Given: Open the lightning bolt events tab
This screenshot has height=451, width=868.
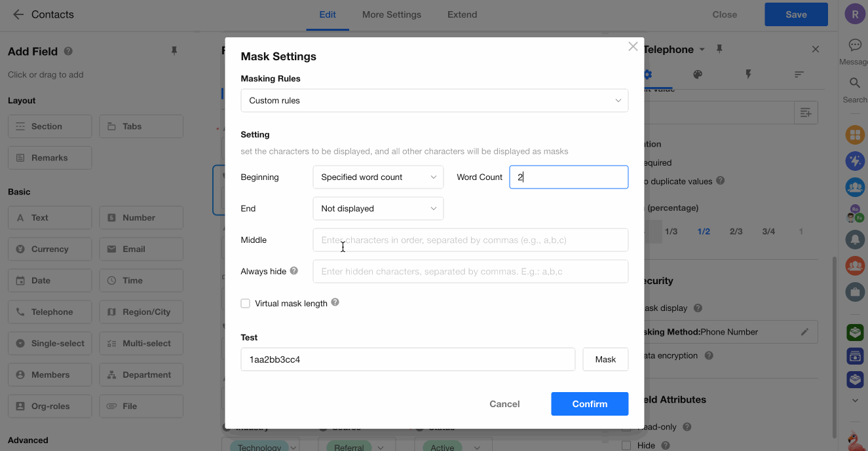Looking at the screenshot, I should 749,75.
